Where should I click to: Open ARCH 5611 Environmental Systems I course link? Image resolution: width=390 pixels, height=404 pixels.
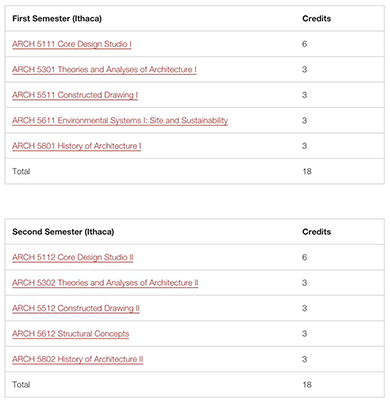[x=120, y=120]
